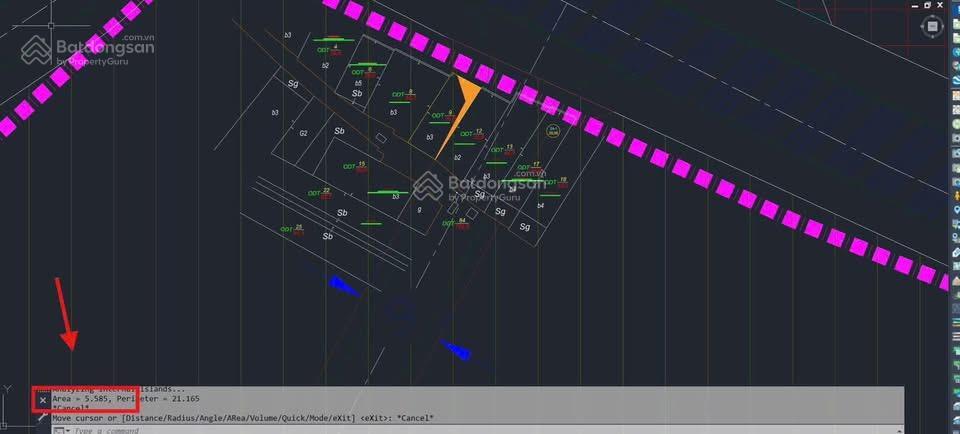Click the location pin icon in right toolbar
Viewport: 960px width, 434px height.
click(956, 210)
